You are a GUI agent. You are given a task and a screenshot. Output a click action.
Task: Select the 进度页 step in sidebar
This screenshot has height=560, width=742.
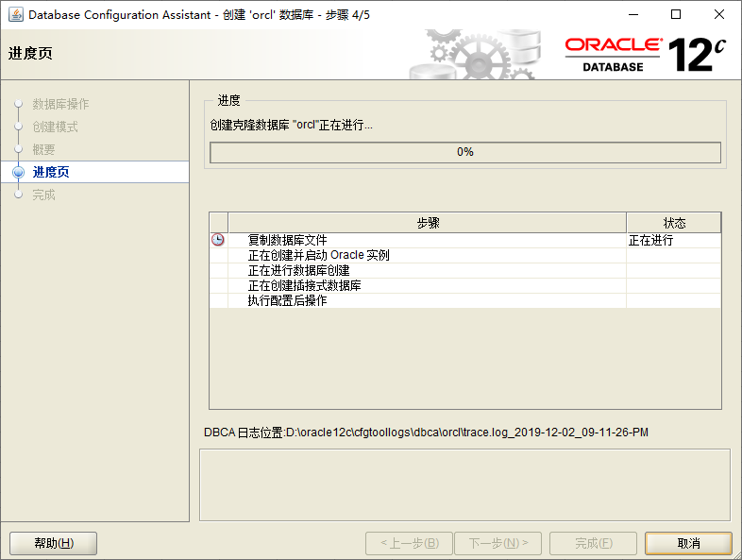51,172
